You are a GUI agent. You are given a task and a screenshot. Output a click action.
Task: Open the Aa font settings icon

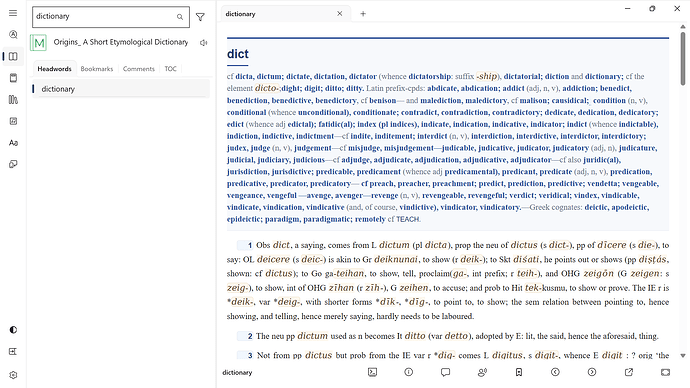click(13, 143)
